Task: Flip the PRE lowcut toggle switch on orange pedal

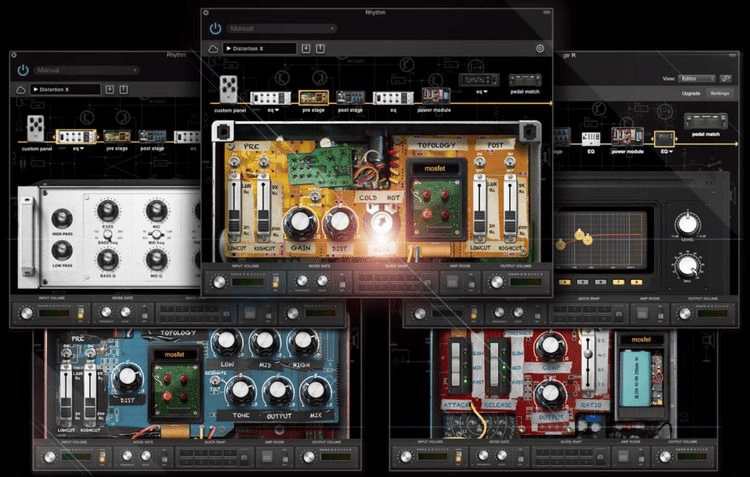Action: [x=234, y=163]
